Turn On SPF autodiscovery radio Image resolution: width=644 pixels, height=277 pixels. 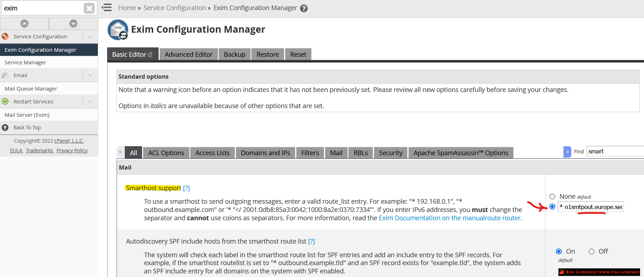(x=559, y=251)
